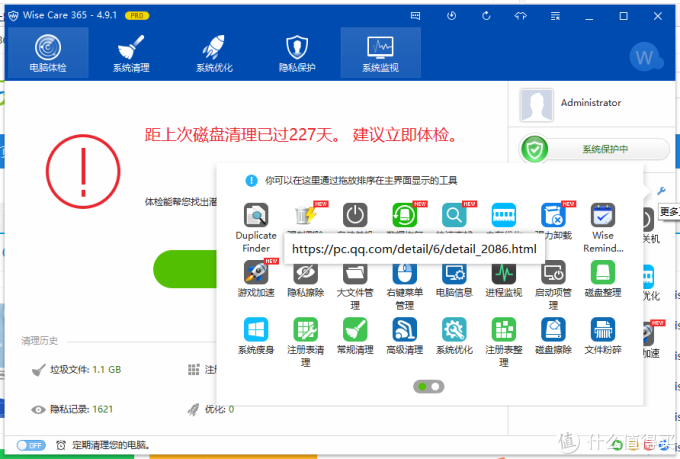The image size is (680, 459).
Task: Open the teal magnifier quick search tool
Action: point(454,215)
